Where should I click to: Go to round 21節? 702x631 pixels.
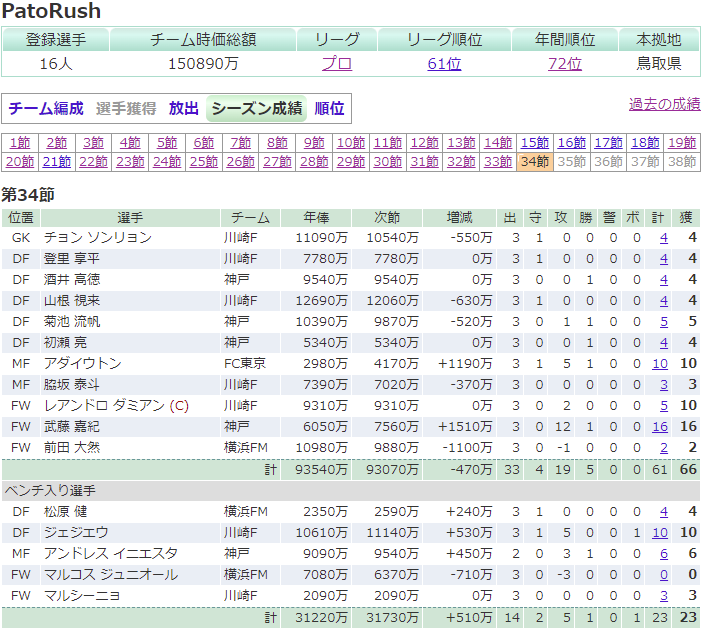(56, 162)
